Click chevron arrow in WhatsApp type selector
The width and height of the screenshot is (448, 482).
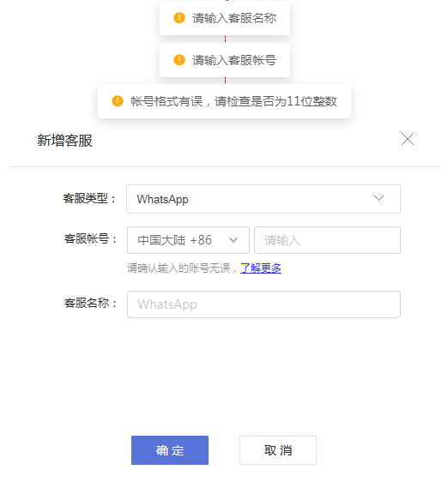pos(378,198)
